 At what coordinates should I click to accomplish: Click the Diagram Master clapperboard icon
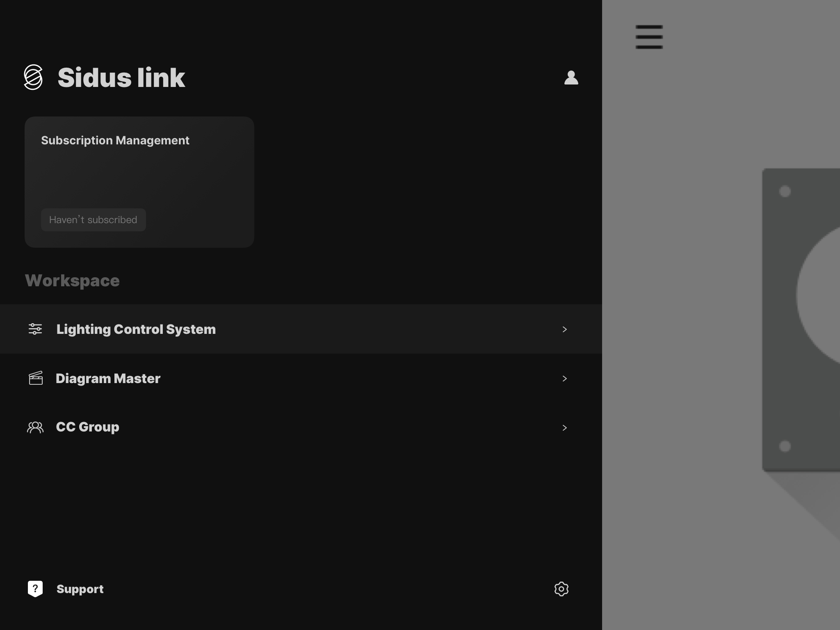click(36, 378)
